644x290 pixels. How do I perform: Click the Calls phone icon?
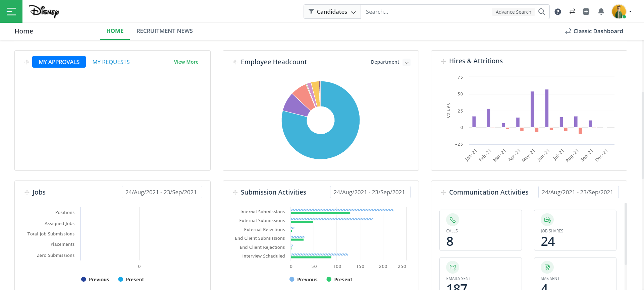pyautogui.click(x=452, y=220)
